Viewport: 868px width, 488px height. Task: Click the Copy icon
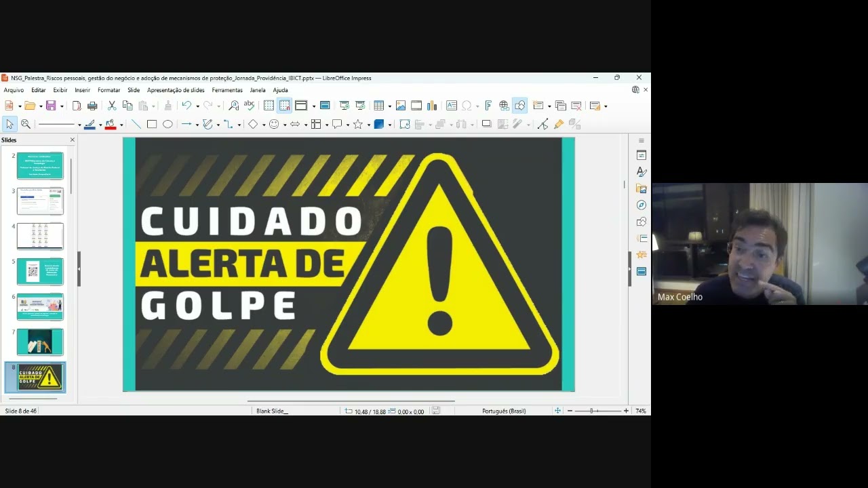127,106
